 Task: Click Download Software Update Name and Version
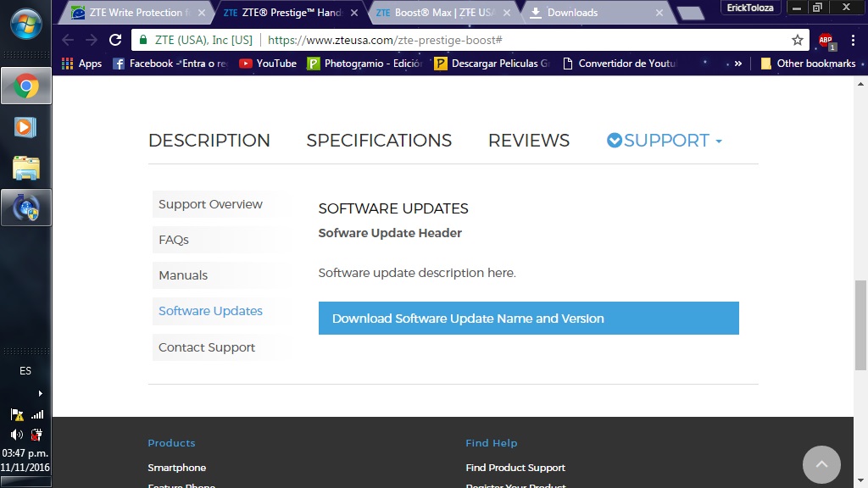[x=528, y=319]
